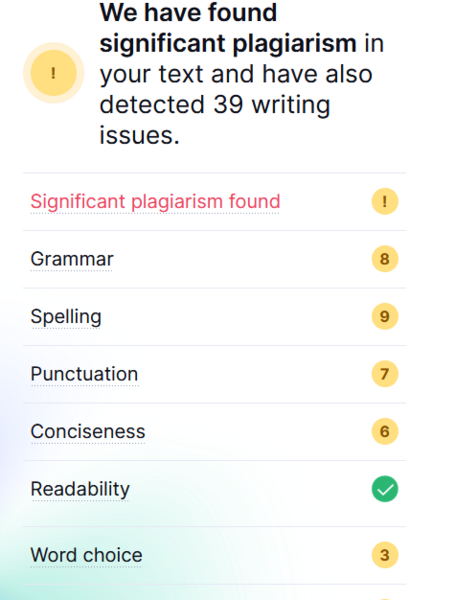Screen dimensions: 455x600
Task: Click the large yellow warning icon beside the heading
Action: coord(54,73)
